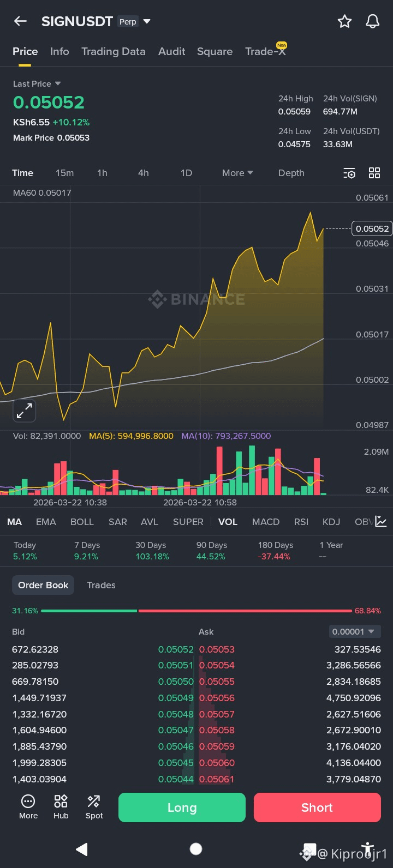Open chart settings icon beside Depth
The image size is (393, 868).
[349, 173]
